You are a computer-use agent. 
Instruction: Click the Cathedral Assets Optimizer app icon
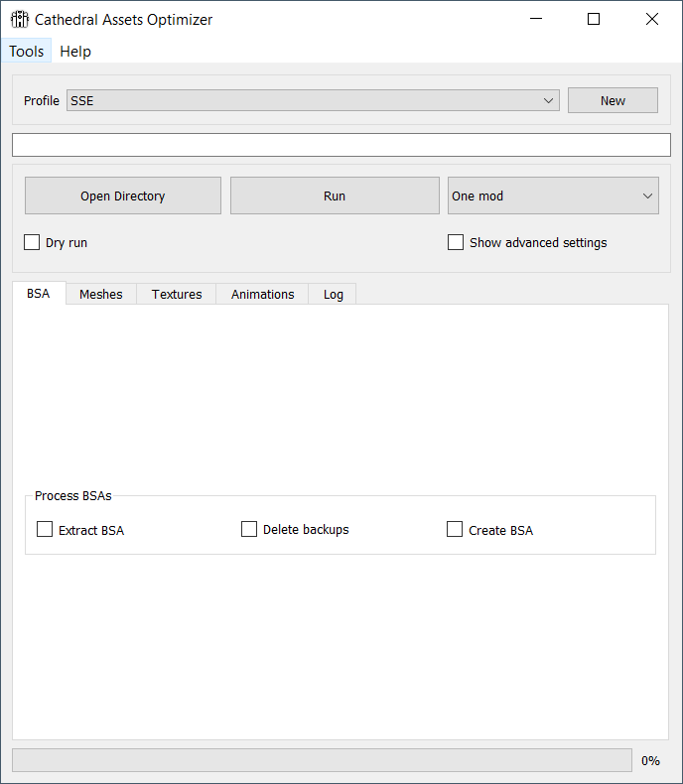coord(20,20)
